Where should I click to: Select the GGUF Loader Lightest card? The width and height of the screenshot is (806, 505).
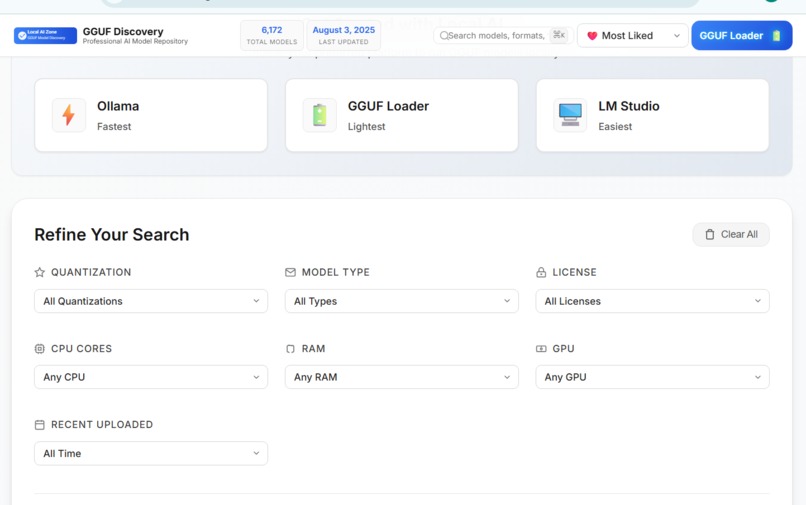point(401,115)
